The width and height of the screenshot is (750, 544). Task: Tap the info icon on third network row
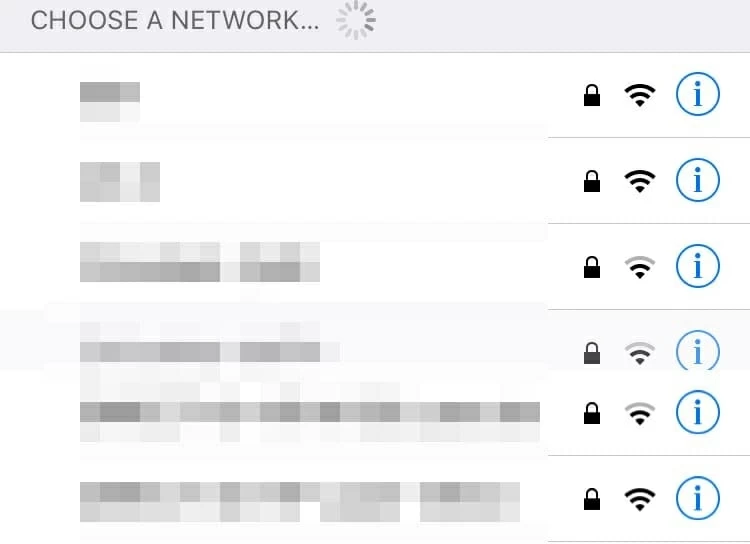[x=697, y=266]
